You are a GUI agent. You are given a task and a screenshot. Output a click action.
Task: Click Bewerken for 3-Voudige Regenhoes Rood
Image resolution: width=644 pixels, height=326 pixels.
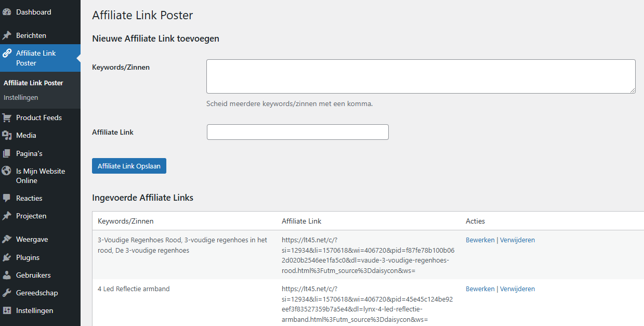point(480,240)
